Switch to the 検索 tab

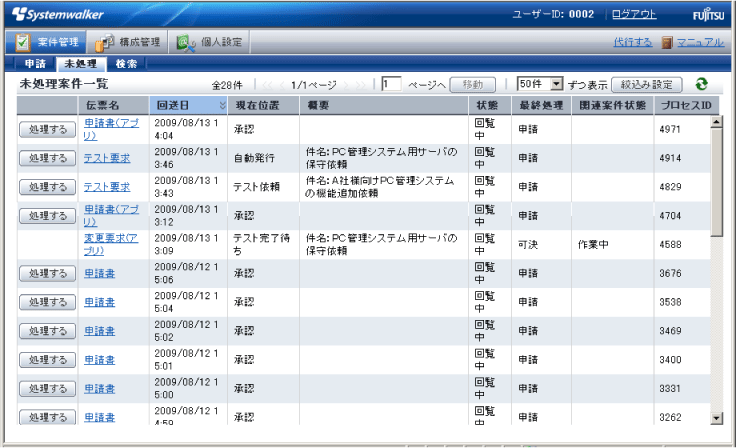click(126, 64)
